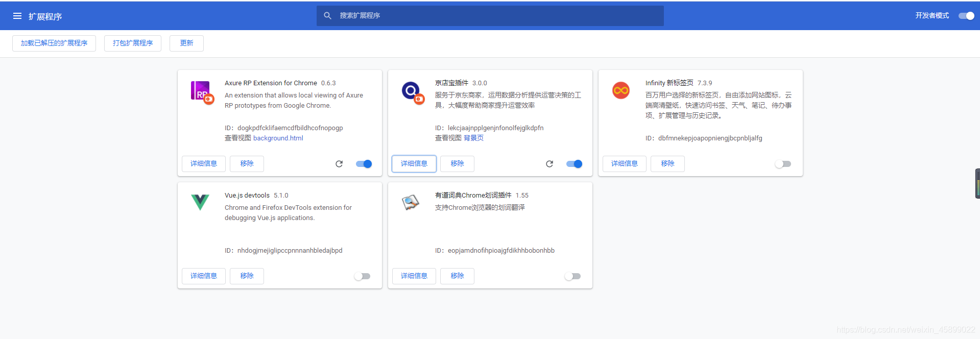Image resolution: width=980 pixels, height=339 pixels.
Task: Click 加载已解压的扩展程序 button
Action: coord(54,43)
